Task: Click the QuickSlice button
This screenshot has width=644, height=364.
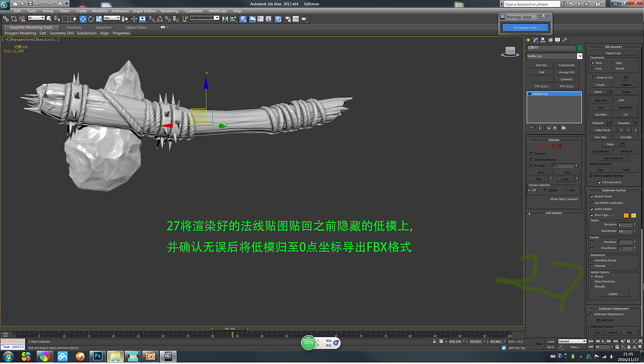Action: pyautogui.click(x=601, y=114)
